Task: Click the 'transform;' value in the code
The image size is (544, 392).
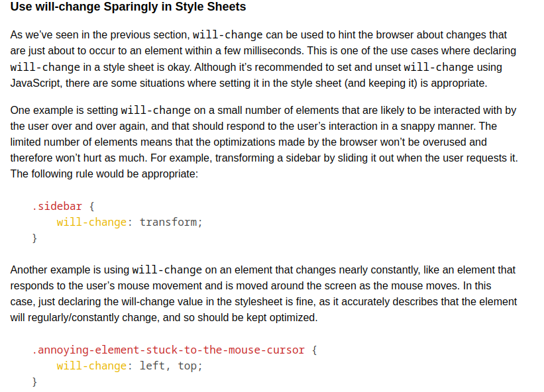Action: click(x=170, y=222)
